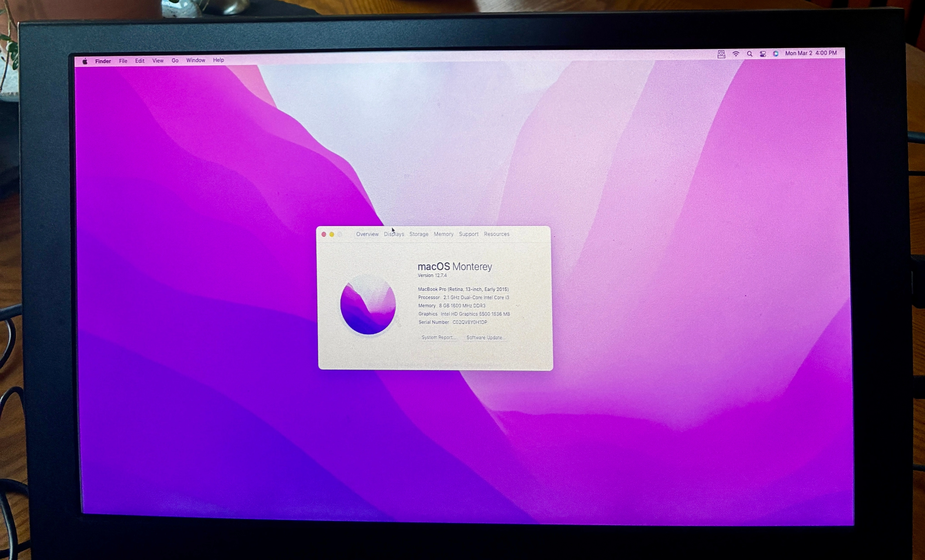
Task: Activate Siri from the menu bar
Action: [776, 54]
